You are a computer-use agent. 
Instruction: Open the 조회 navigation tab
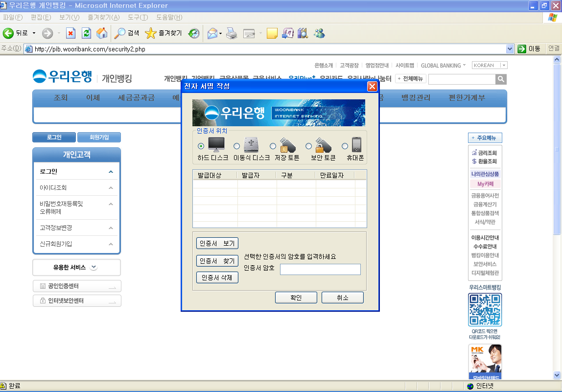[61, 97]
